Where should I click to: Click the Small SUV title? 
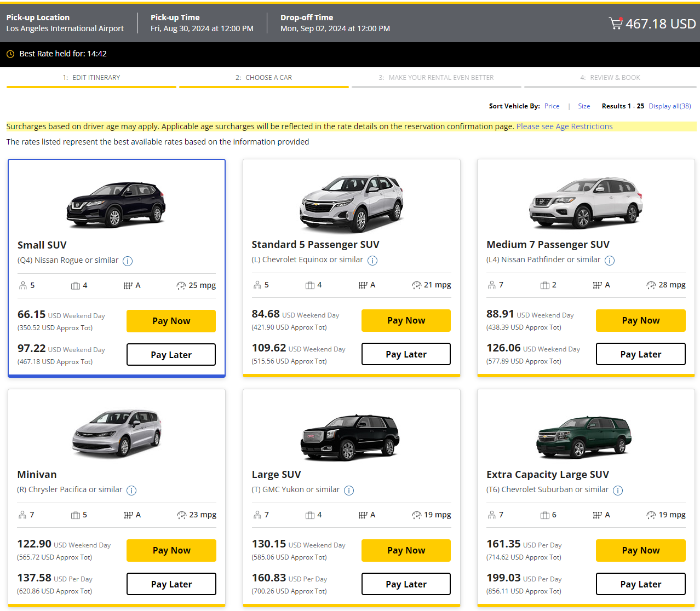pyautogui.click(x=42, y=245)
